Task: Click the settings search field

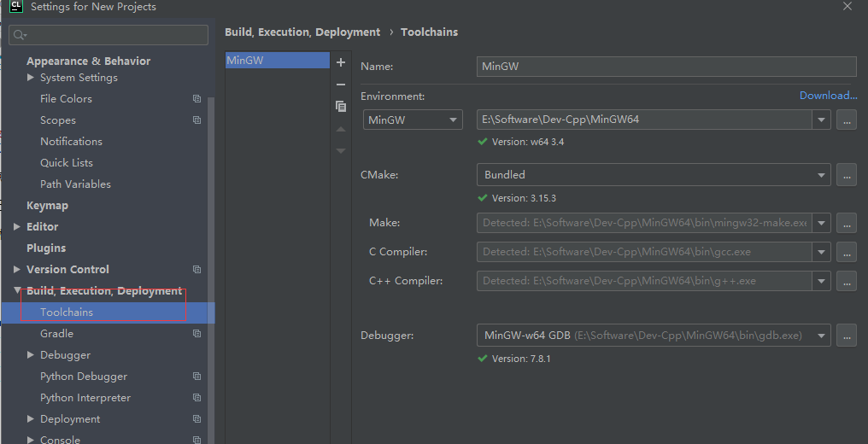Action: click(108, 35)
